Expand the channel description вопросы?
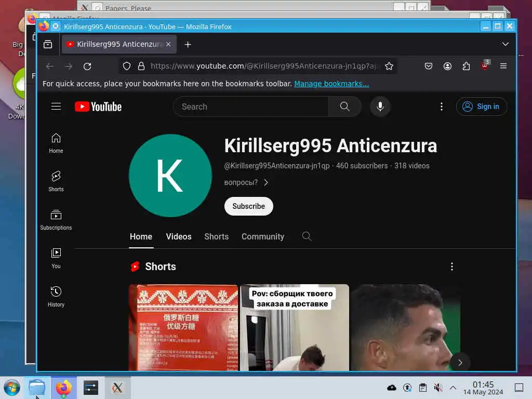Viewport: 532px width, 399px height. click(x=246, y=182)
